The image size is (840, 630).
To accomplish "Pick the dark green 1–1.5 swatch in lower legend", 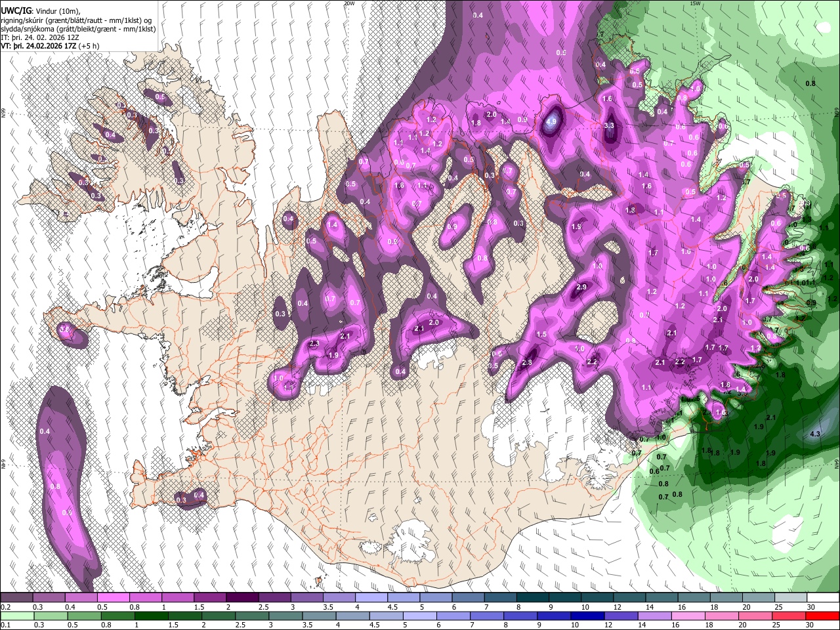I will [x=150, y=616].
